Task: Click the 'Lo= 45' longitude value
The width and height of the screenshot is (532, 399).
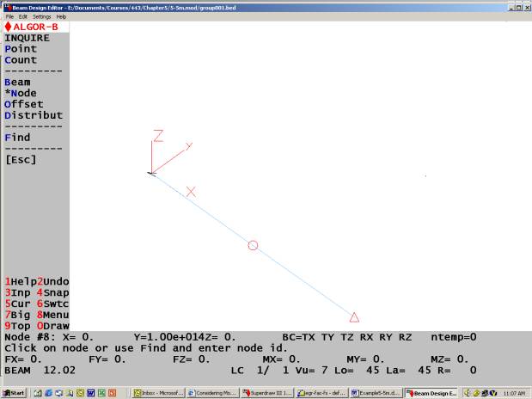Action: [357, 370]
